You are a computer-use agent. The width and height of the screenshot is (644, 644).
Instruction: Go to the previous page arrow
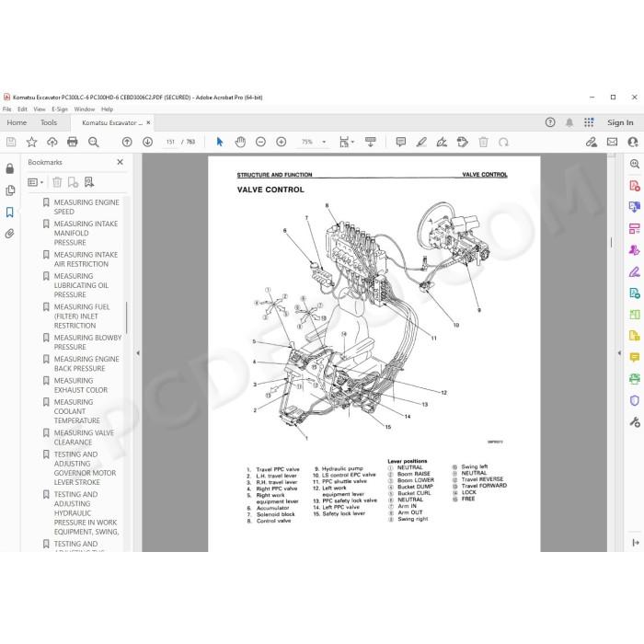click(x=127, y=142)
